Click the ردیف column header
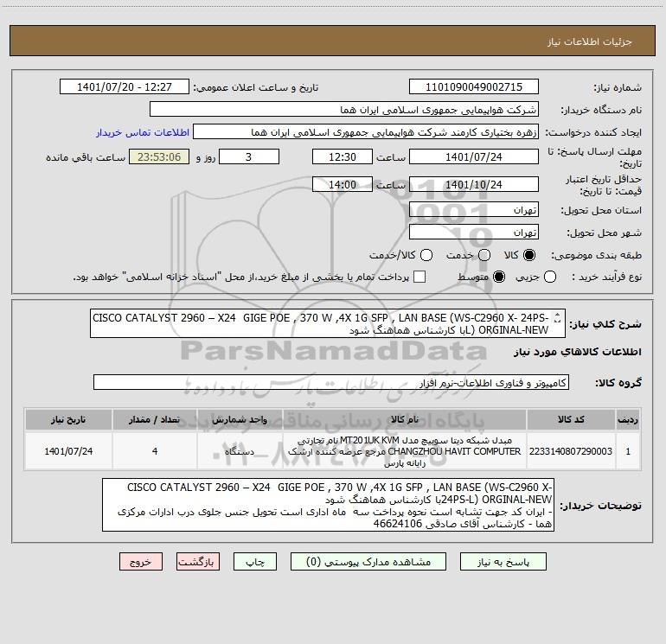Image resolution: width=666 pixels, height=644 pixels. coord(628,419)
